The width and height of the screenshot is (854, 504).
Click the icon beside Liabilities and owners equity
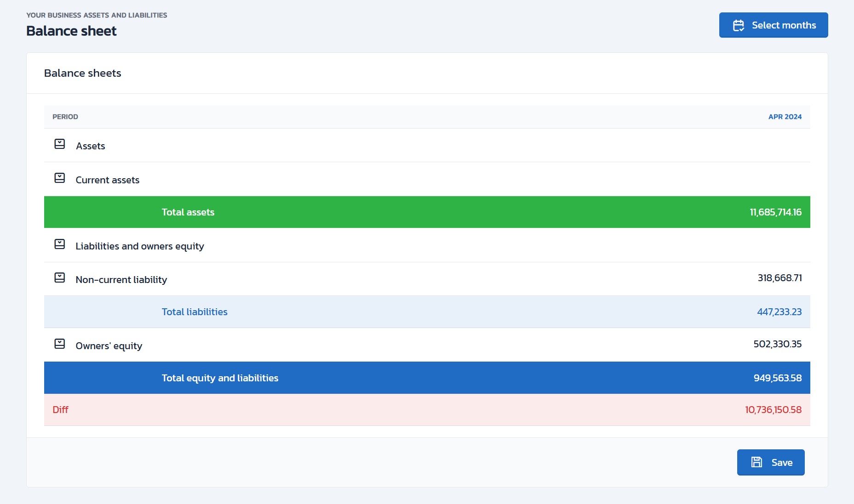(x=60, y=244)
